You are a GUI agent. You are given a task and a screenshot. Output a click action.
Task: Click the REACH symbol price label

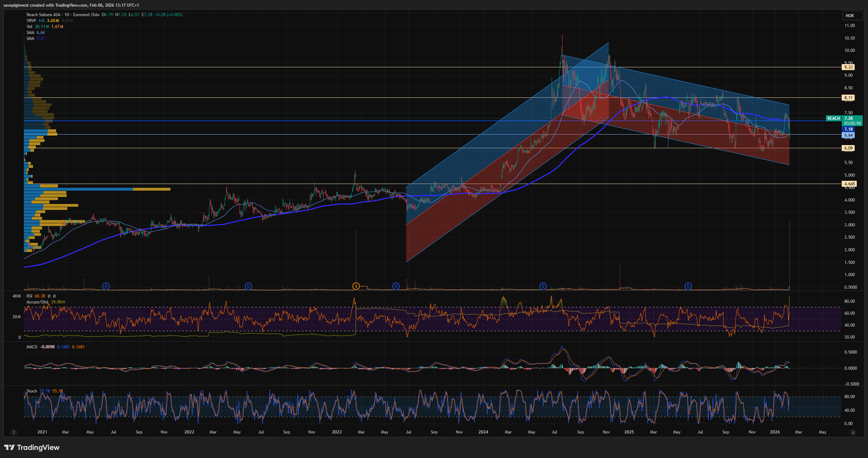coord(833,118)
